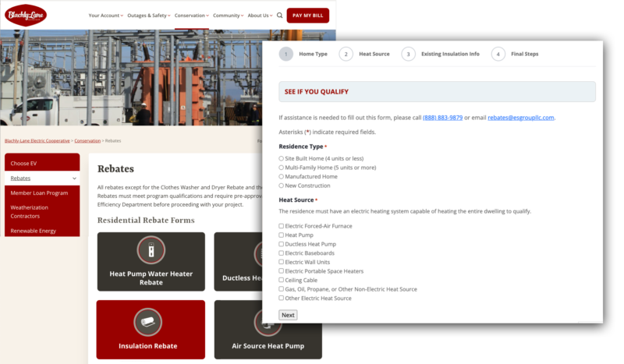Click the Next button on form

click(288, 315)
